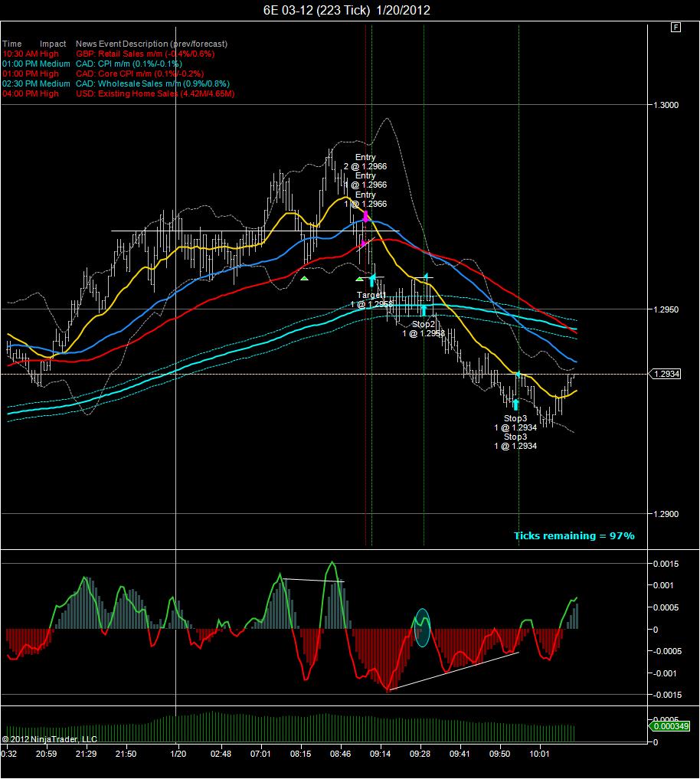This screenshot has width=700, height=779.
Task: Click the 09:41 time axis label
Action: pos(460,754)
